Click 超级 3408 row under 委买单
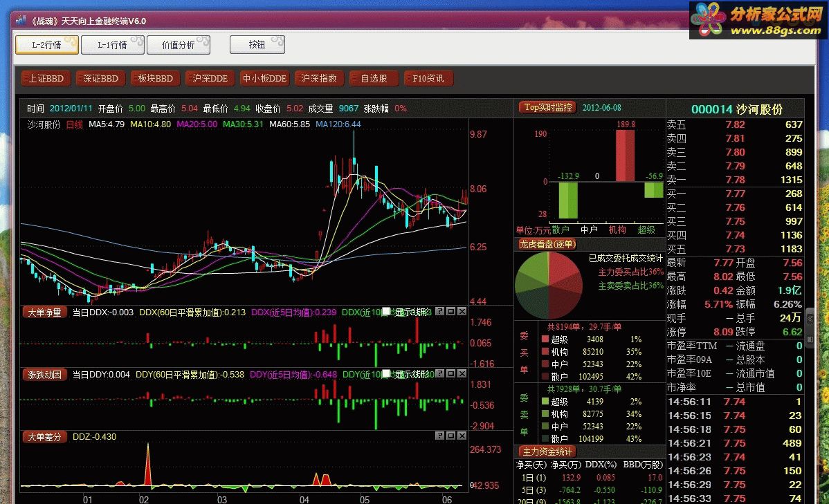The image size is (829, 504). [x=592, y=339]
